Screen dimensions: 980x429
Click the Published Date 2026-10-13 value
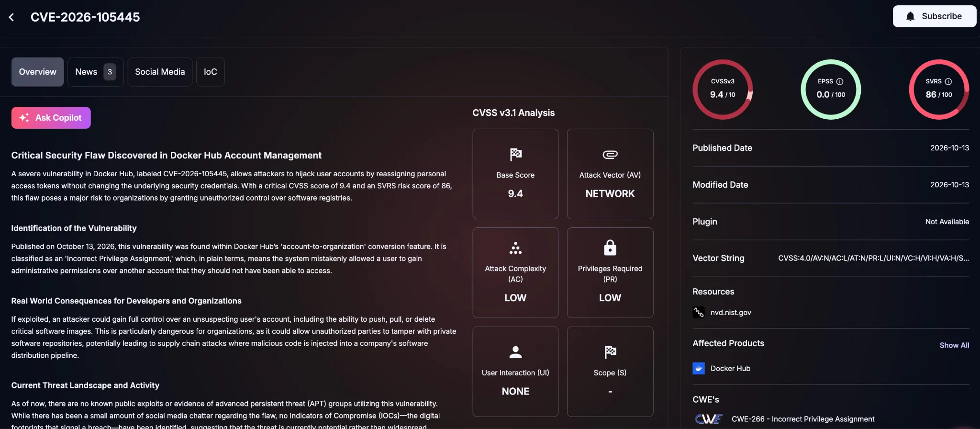pyautogui.click(x=949, y=148)
